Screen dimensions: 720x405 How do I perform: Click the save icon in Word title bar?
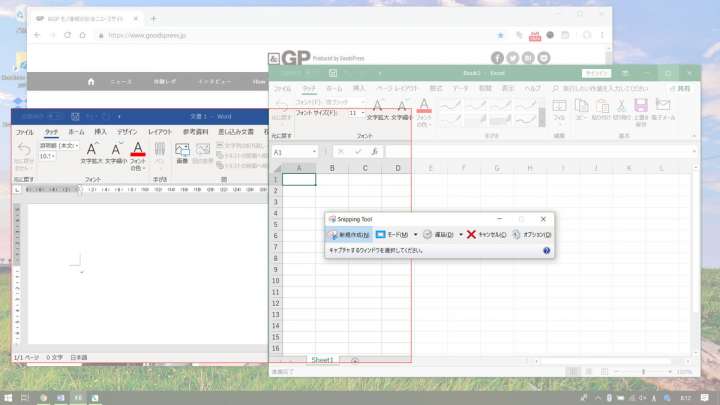[x=75, y=117]
